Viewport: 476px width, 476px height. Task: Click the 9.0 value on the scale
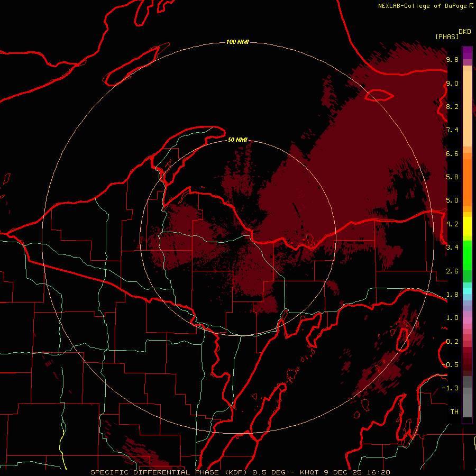[x=452, y=84]
